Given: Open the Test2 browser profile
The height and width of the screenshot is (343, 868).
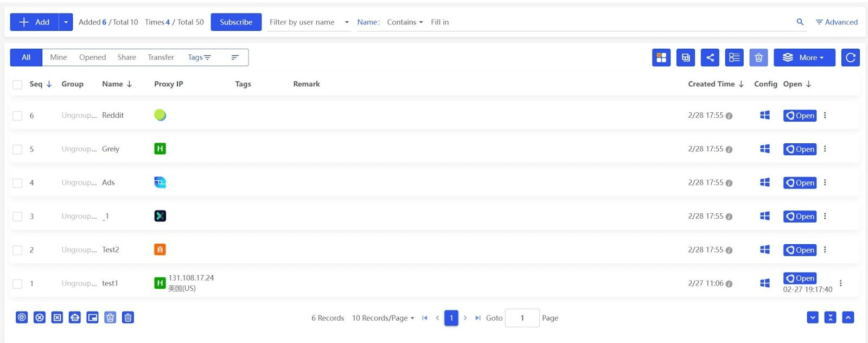Looking at the screenshot, I should [x=800, y=250].
